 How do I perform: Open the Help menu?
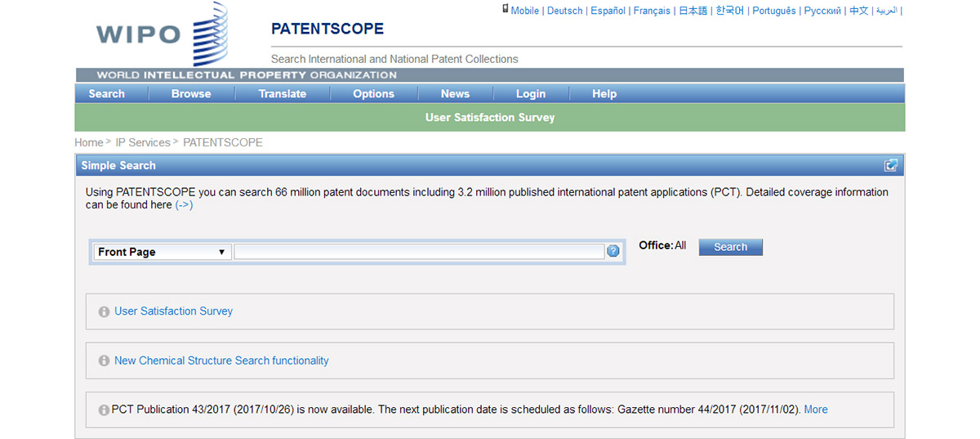(x=604, y=93)
